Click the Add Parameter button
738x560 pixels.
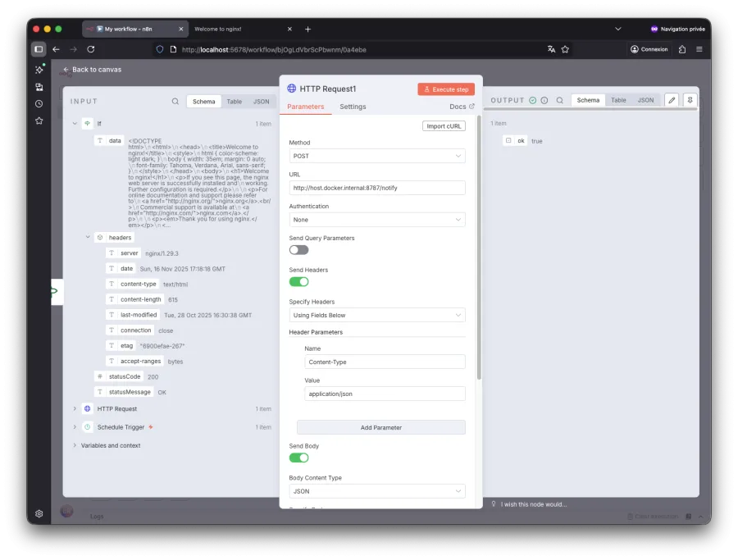point(380,427)
